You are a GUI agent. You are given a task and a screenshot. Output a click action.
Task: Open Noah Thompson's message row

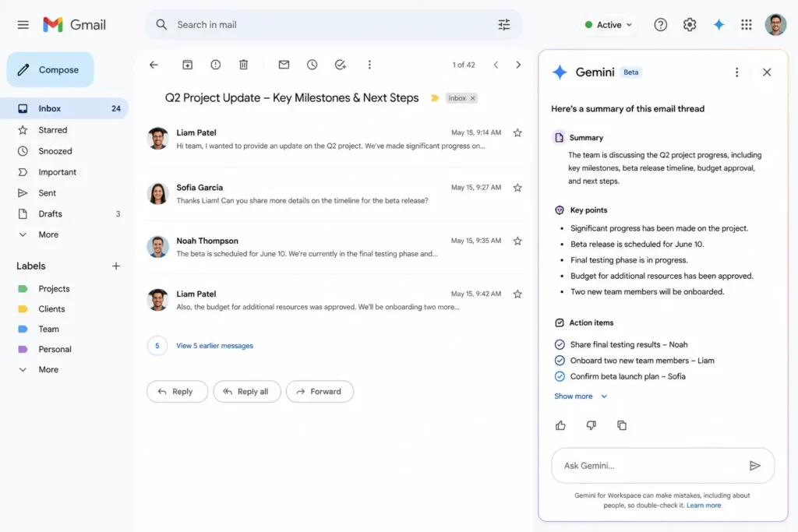(335, 247)
